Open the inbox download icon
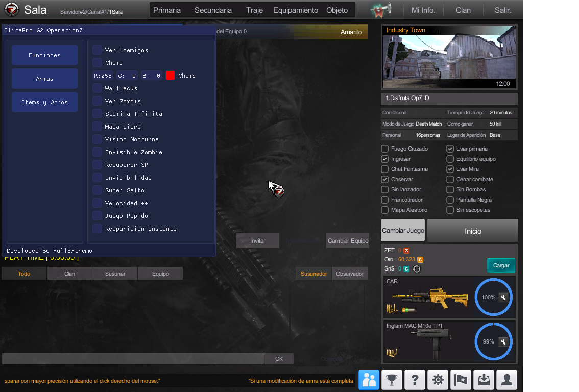The image size is (579, 392). click(484, 380)
